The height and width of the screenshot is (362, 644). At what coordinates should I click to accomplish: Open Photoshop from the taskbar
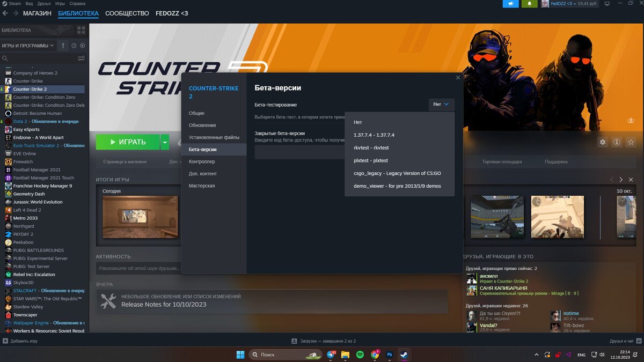click(390, 354)
